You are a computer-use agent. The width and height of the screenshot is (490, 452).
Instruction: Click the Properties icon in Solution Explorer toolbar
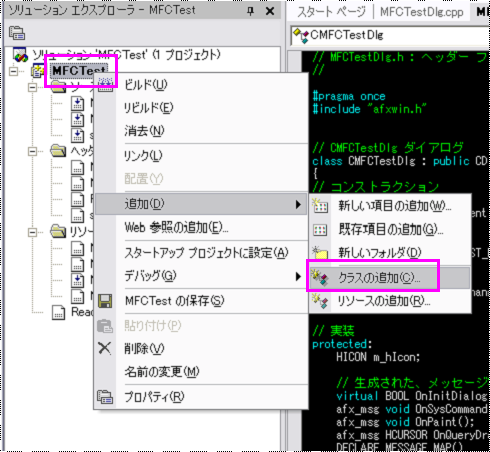[x=17, y=33]
